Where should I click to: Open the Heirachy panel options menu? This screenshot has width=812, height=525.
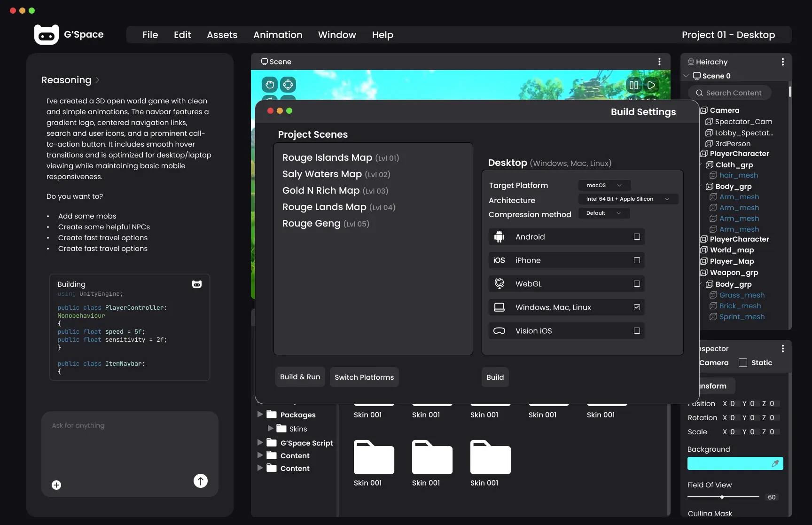click(782, 62)
